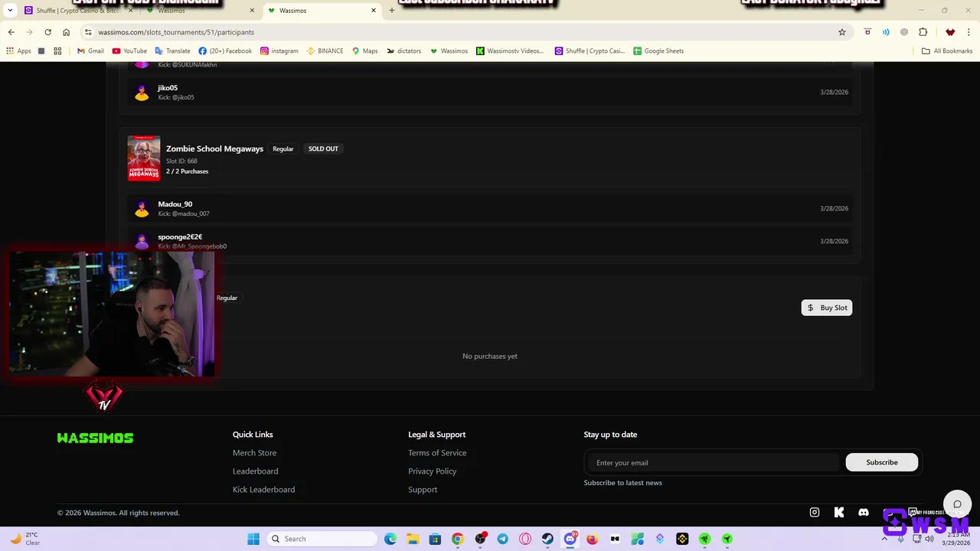Select participant row spoonge2€2€
980x551 pixels.
[490, 241]
